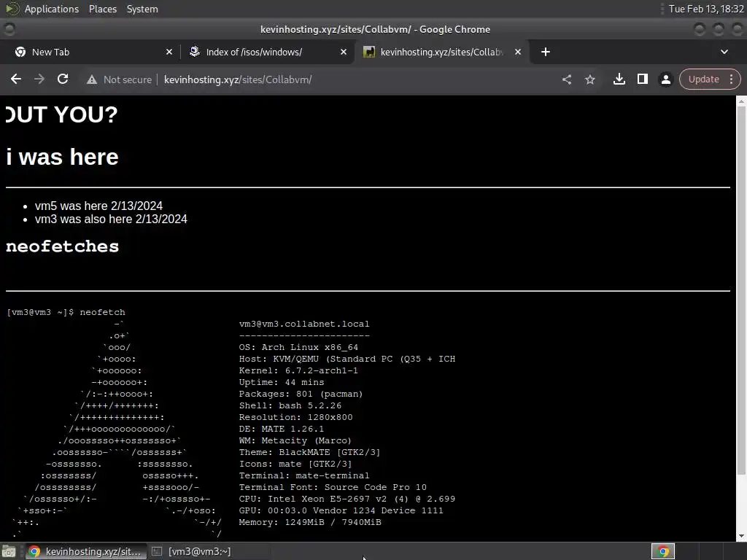Click the 'WM: Metacity (Marco)' line
This screenshot has height=560, width=747.
click(x=295, y=440)
